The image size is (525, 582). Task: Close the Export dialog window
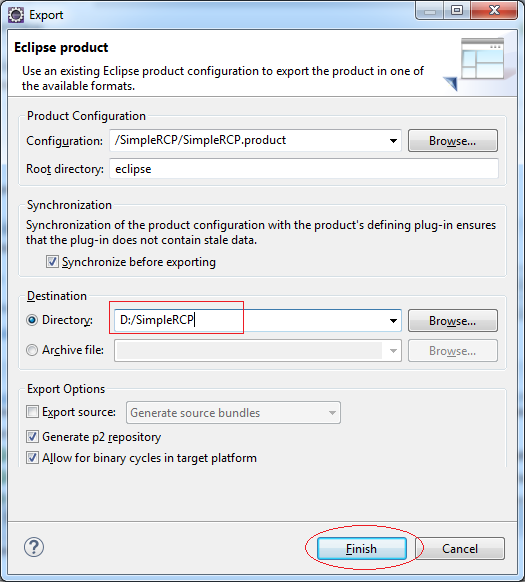pyautogui.click(x=494, y=10)
